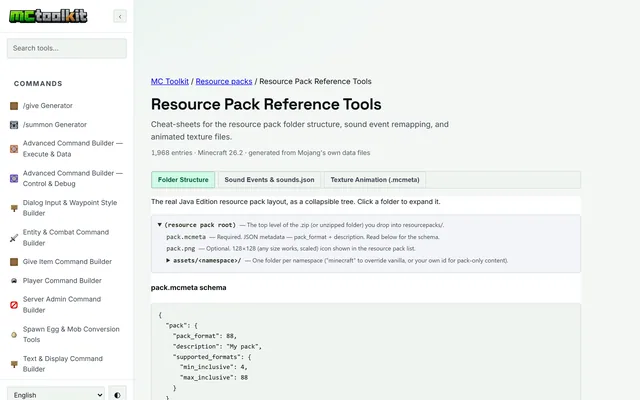Click the MCtoolkit logo
The height and width of the screenshot is (400, 640).
coord(48,16)
